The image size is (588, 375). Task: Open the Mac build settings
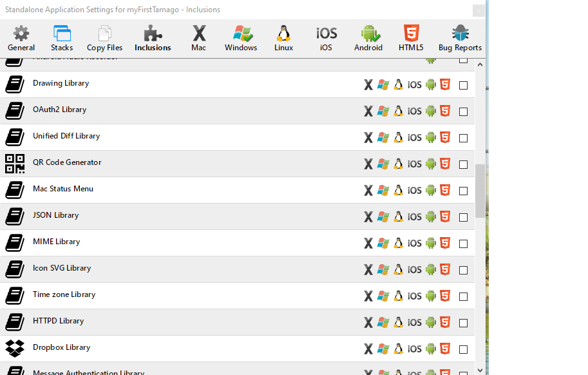point(199,38)
